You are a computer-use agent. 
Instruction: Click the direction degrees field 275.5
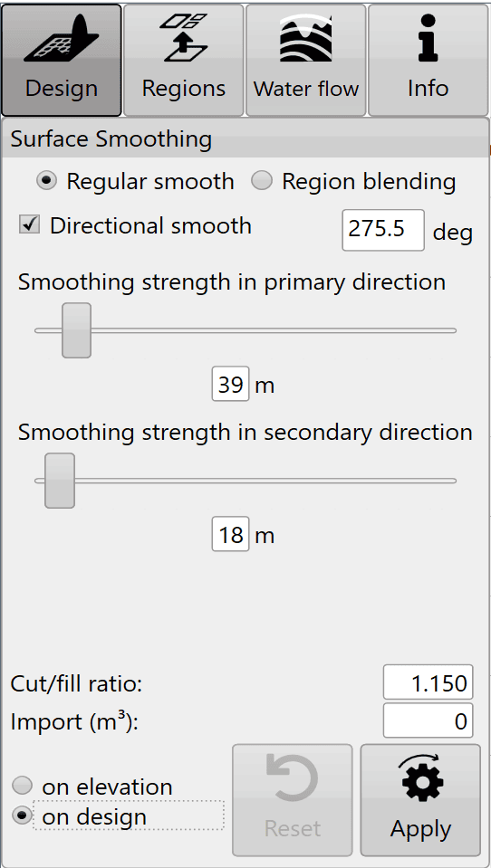pos(383,230)
